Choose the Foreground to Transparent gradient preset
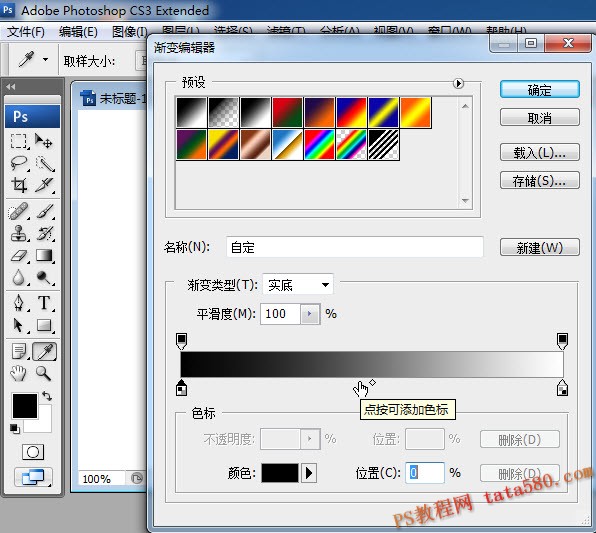 click(224, 112)
